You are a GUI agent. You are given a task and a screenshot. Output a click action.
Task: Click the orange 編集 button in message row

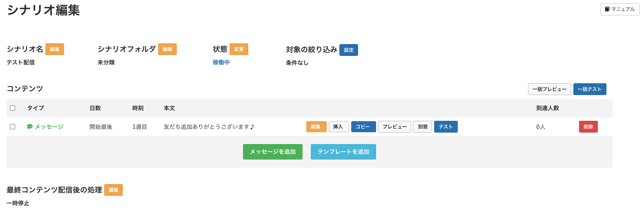316,127
